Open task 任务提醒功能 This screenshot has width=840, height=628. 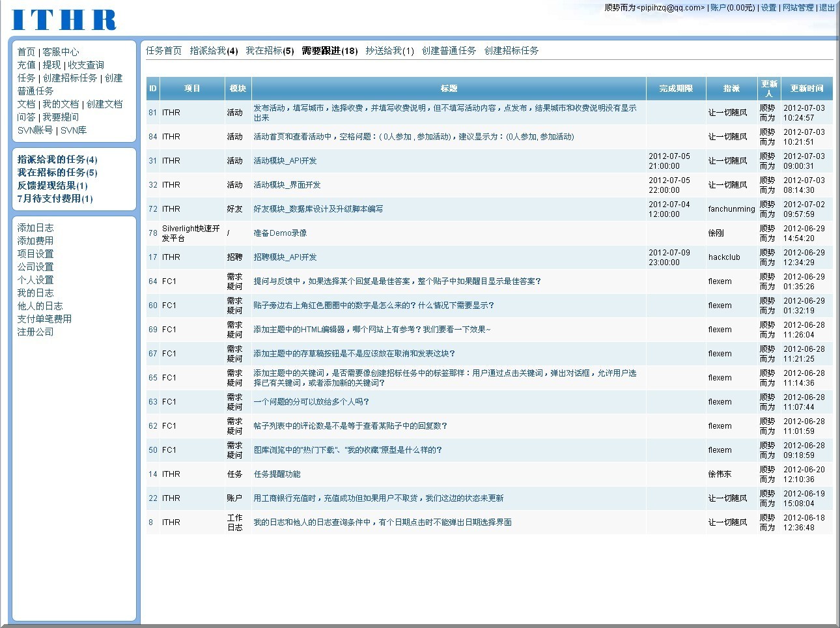click(277, 474)
